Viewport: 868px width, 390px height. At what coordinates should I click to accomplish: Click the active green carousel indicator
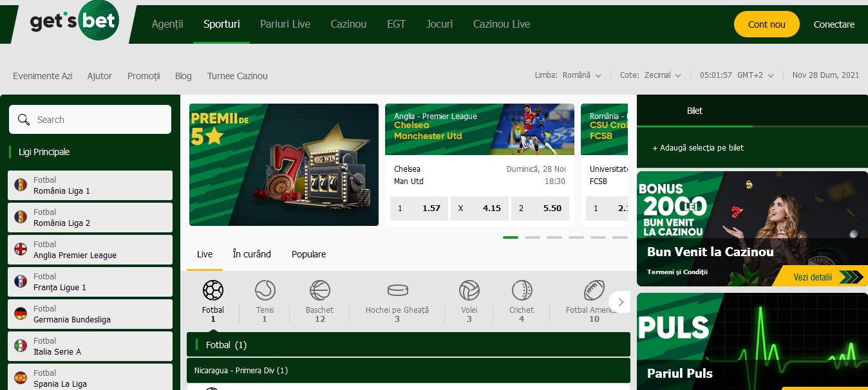[x=511, y=237]
